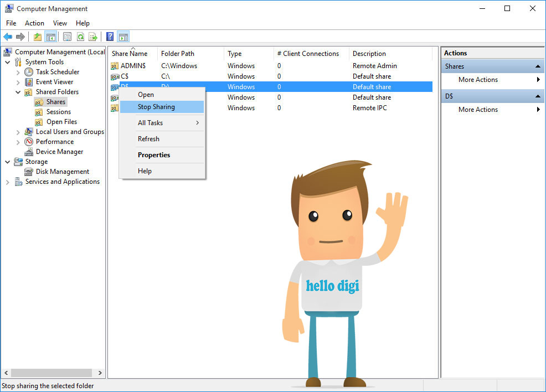Expand the Task Scheduler node
This screenshot has width=546, height=392.
point(18,73)
